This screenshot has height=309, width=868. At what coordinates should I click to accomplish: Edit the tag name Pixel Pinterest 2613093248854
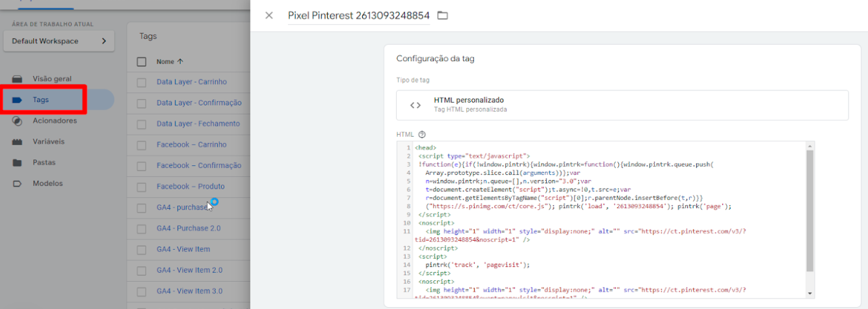tap(359, 16)
